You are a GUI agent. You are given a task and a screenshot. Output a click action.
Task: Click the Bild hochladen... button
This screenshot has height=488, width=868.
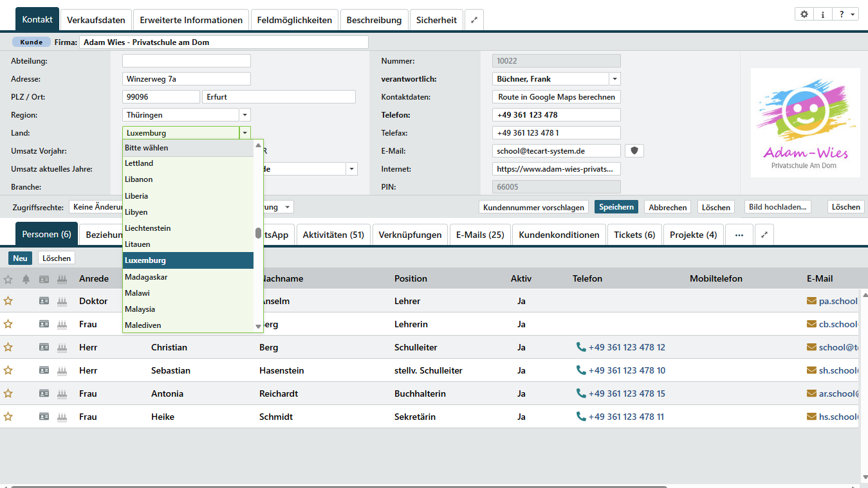(778, 207)
